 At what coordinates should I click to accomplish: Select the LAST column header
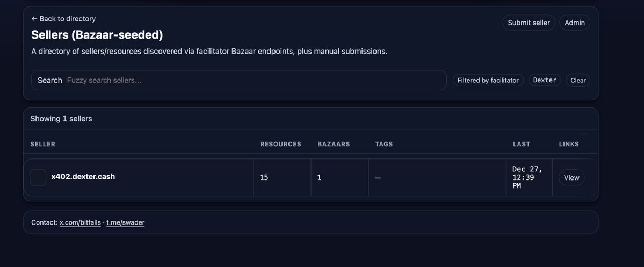[521, 144]
